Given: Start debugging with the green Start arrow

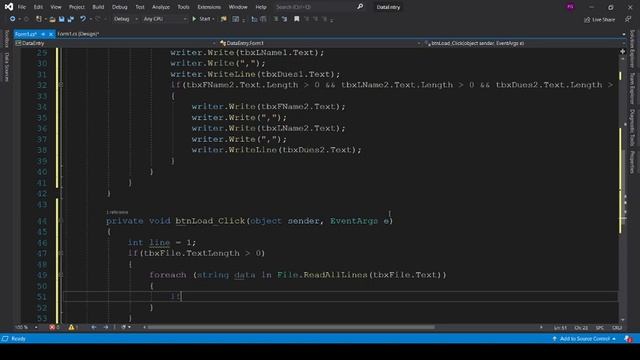Looking at the screenshot, I should [x=194, y=19].
